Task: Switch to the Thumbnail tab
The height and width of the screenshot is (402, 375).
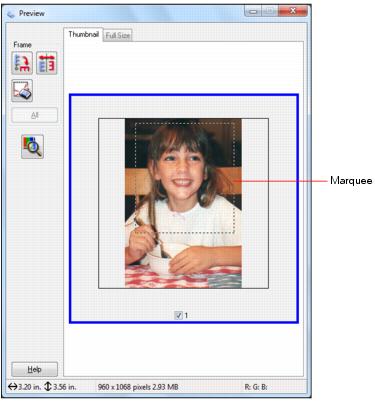Action: coord(83,34)
